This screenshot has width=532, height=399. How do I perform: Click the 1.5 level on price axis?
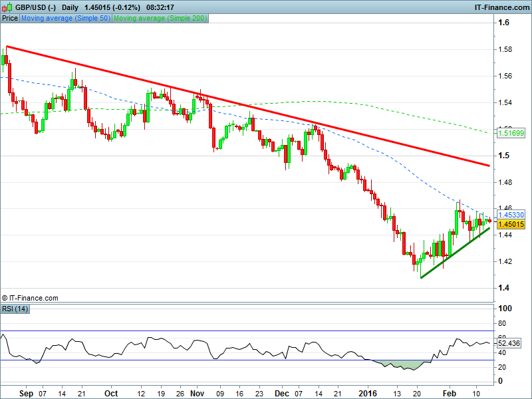coord(503,156)
